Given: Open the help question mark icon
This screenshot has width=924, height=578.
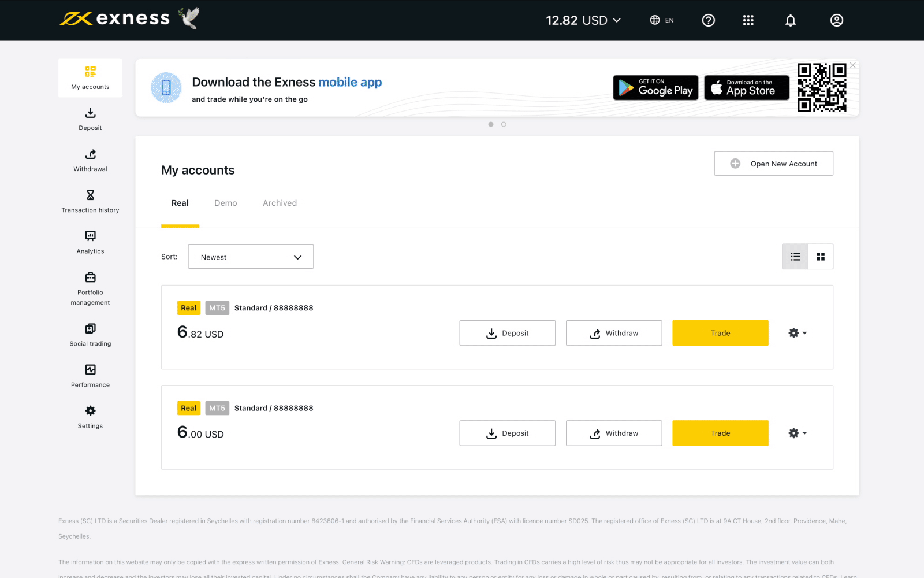Looking at the screenshot, I should click(708, 20).
